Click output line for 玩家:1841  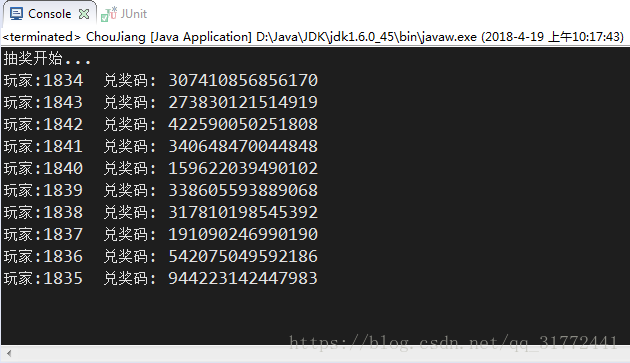pyautogui.click(x=161, y=146)
